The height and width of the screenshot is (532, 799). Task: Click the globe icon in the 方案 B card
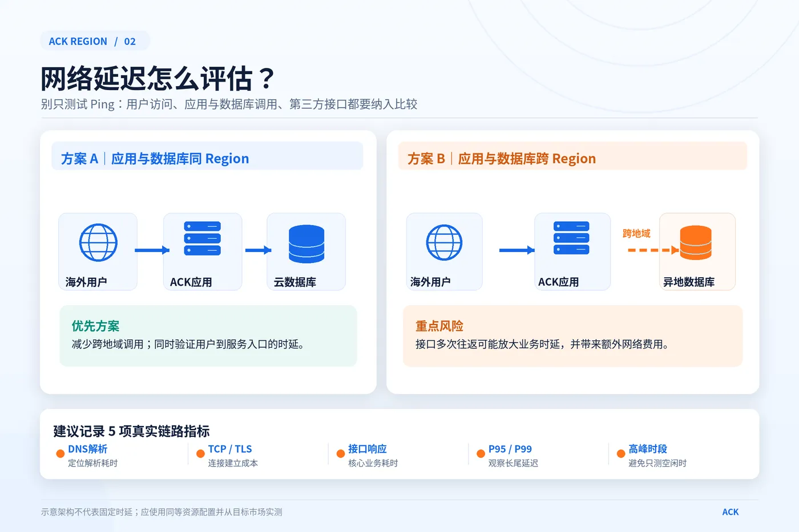(x=444, y=242)
